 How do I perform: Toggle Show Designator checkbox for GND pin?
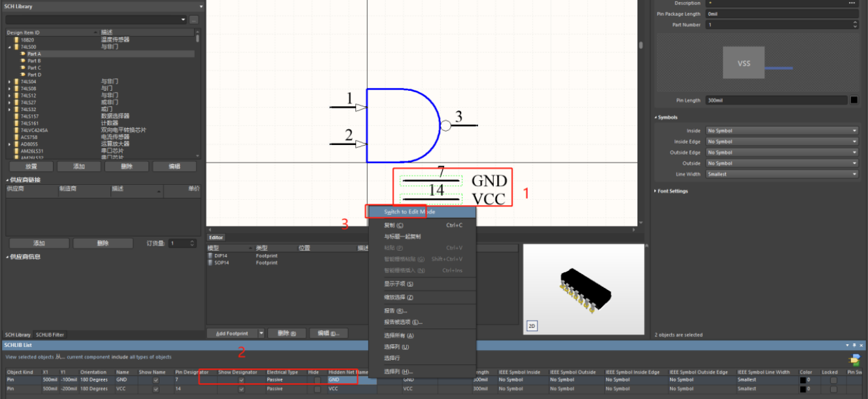[x=241, y=379]
